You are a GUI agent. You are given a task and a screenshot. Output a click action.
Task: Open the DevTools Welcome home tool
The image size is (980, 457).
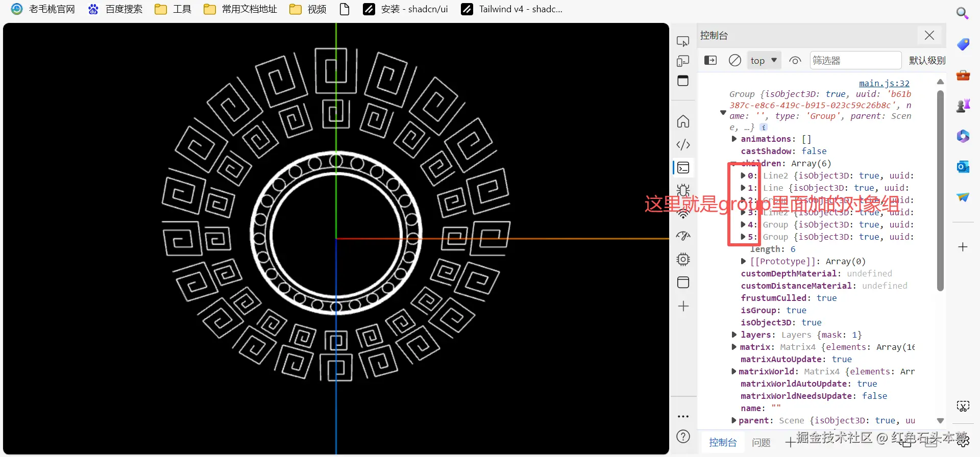pos(683,121)
